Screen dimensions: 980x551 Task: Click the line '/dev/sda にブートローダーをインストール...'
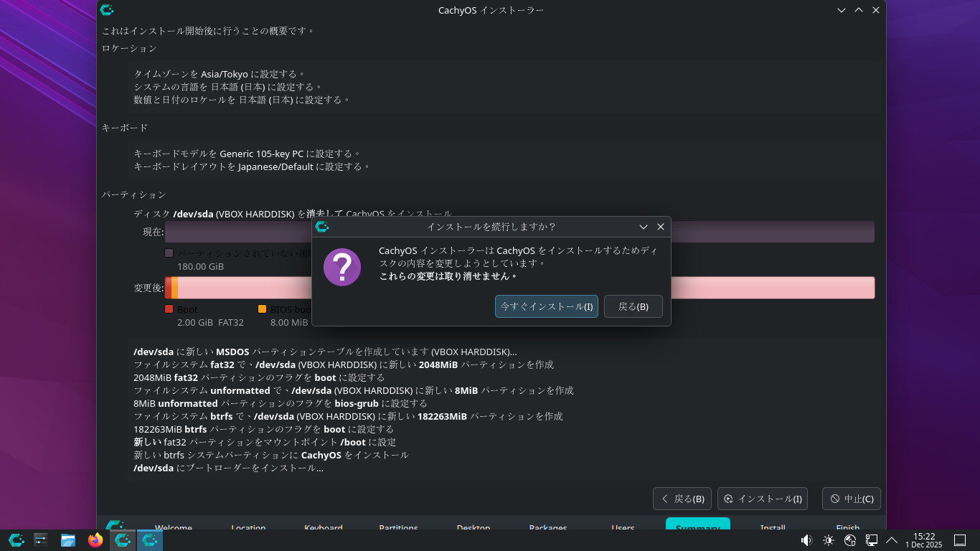click(228, 468)
